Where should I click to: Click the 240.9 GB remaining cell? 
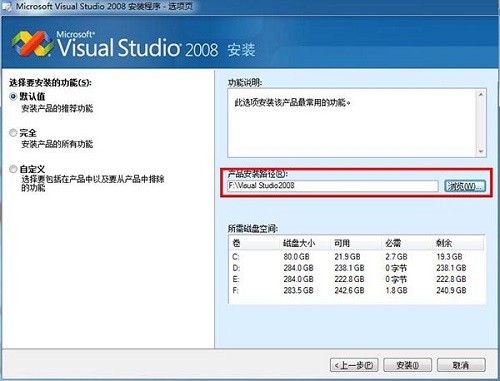[451, 290]
